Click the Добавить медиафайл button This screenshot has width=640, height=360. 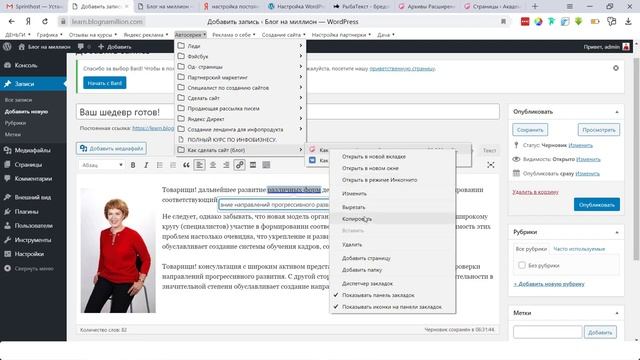tap(111, 148)
